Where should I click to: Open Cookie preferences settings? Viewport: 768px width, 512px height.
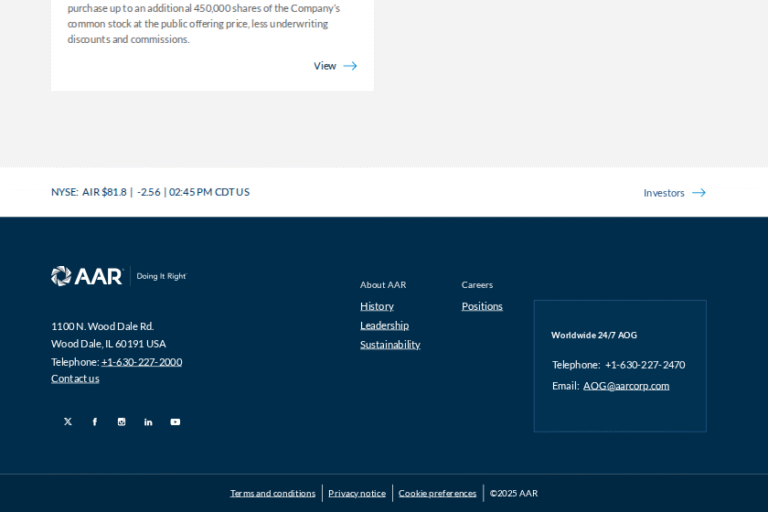tap(438, 493)
